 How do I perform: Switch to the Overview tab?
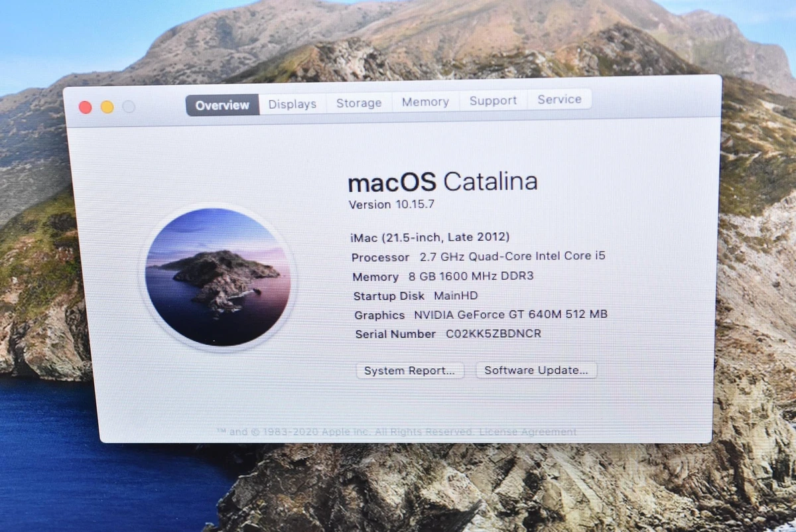click(222, 105)
